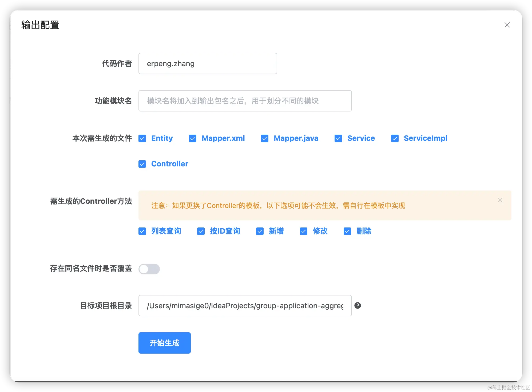
Task: Enable the overwrite same-name files switch
Action: [149, 269]
